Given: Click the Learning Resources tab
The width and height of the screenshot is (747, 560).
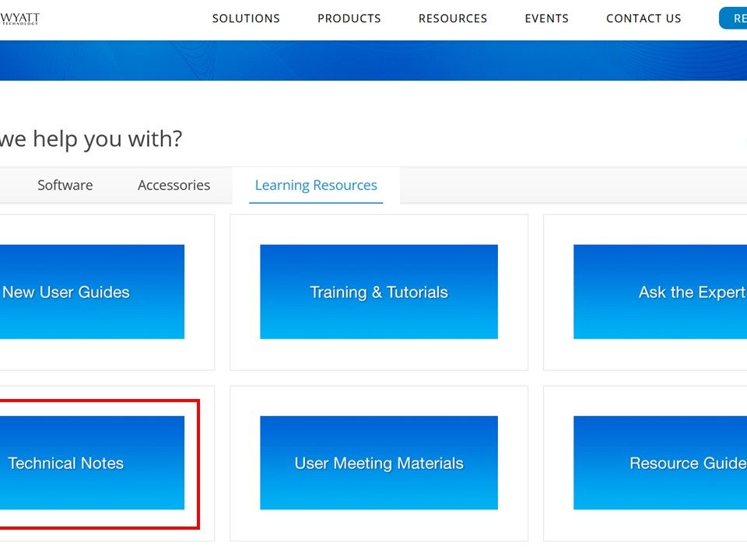Looking at the screenshot, I should (316, 185).
